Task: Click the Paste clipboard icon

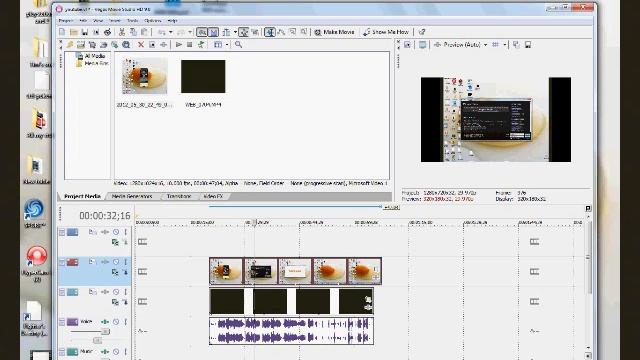Action: click(144, 32)
